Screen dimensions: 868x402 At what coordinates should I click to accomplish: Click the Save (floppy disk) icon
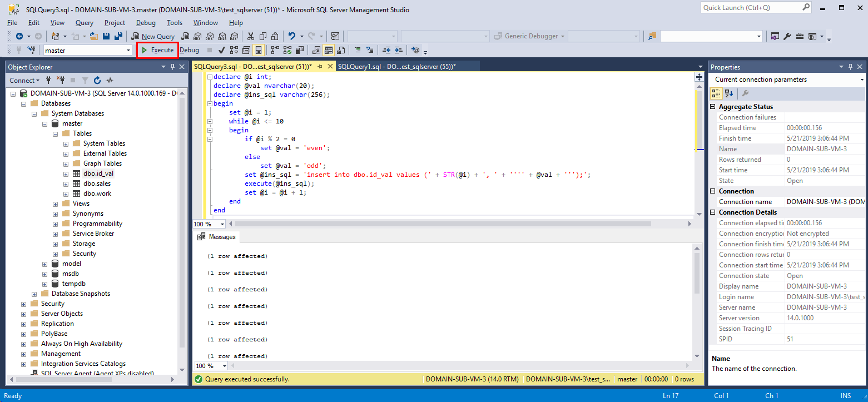click(x=106, y=36)
